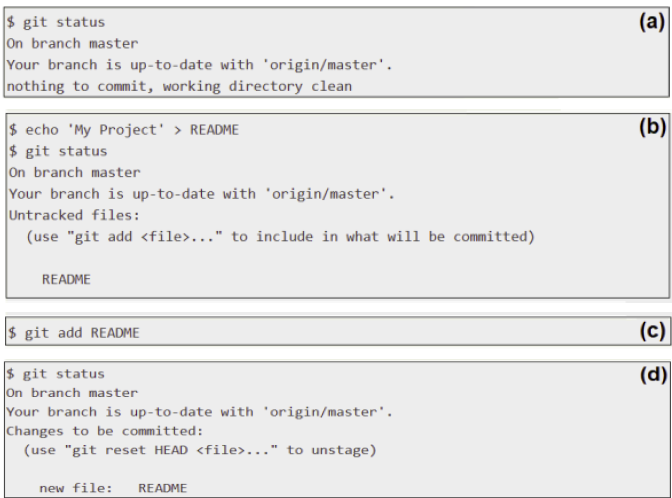Click the "git reset HEAD" unstage hint

coord(200,451)
